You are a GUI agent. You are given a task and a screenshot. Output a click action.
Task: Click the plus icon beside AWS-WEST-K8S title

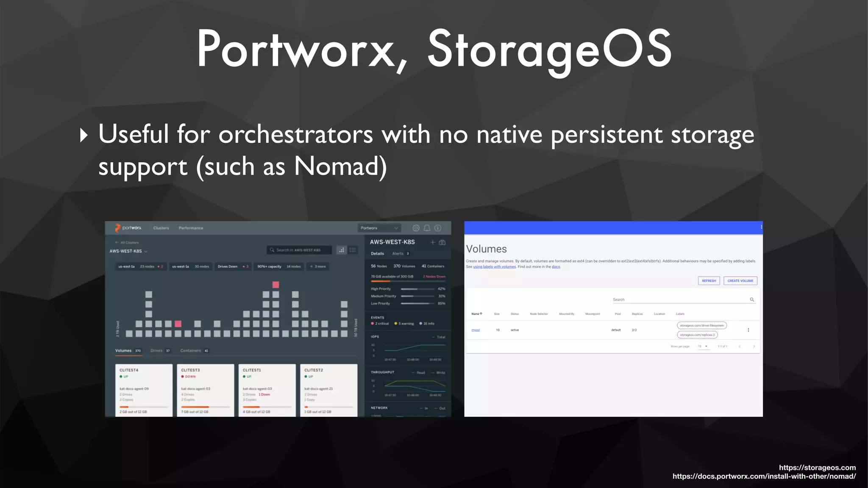tap(433, 242)
